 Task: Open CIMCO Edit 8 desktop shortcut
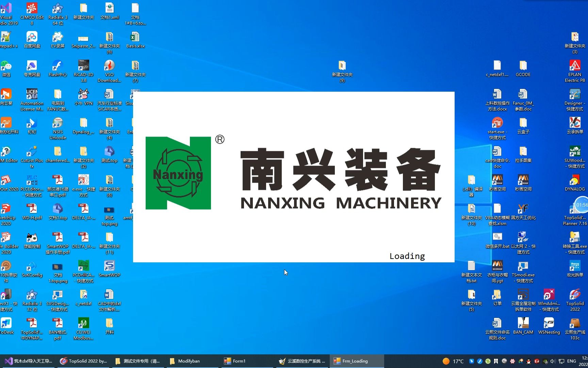[32, 14]
